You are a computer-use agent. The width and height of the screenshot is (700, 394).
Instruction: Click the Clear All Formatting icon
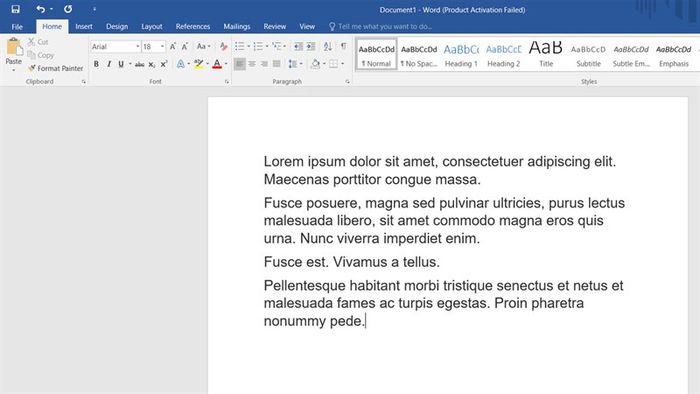(x=223, y=46)
